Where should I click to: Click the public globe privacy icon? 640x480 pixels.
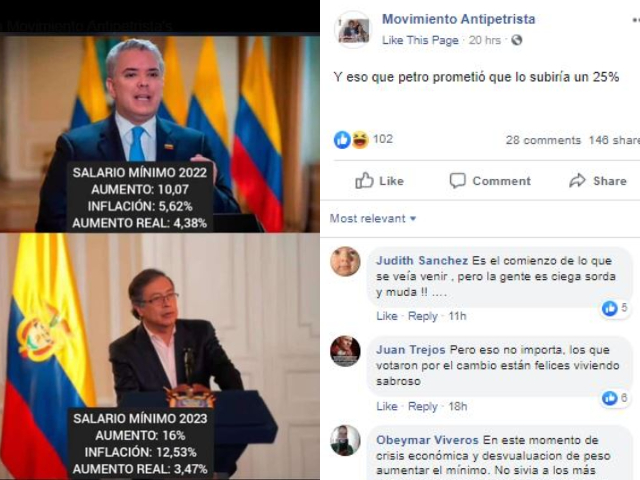[x=517, y=40]
